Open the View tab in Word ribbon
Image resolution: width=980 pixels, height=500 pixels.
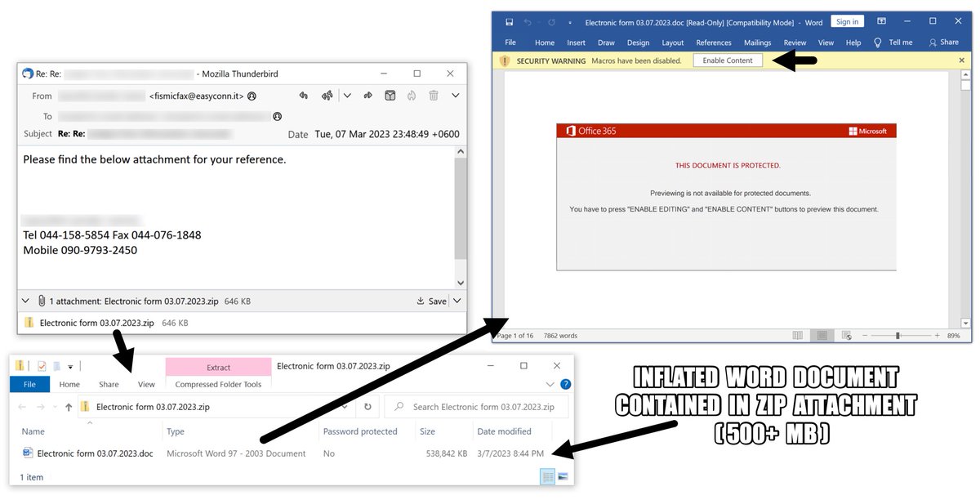click(826, 42)
